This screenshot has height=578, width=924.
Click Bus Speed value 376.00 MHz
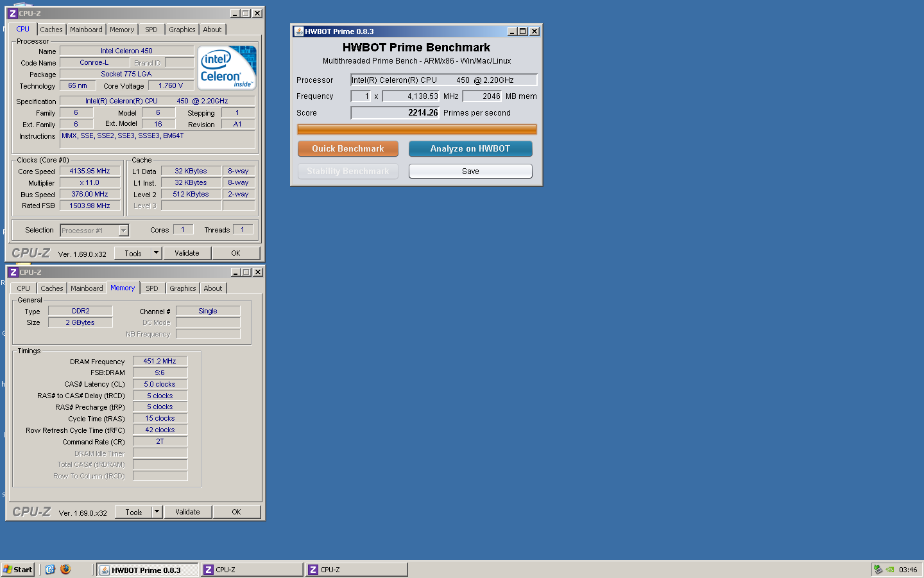tap(90, 195)
